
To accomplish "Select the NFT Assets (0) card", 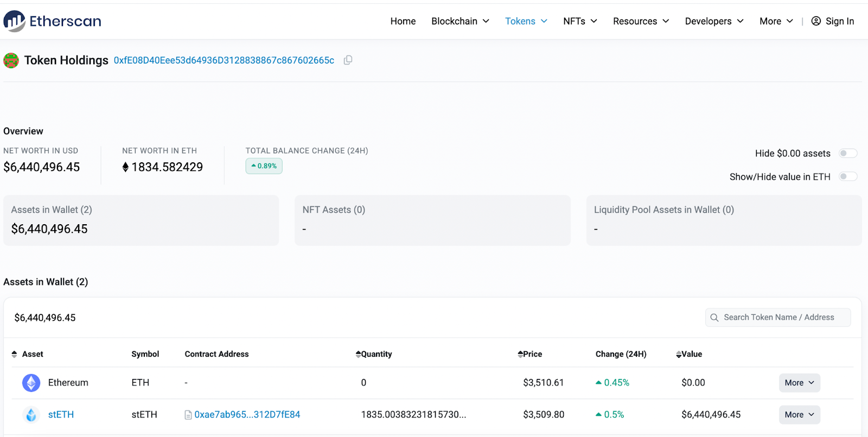I will (432, 220).
